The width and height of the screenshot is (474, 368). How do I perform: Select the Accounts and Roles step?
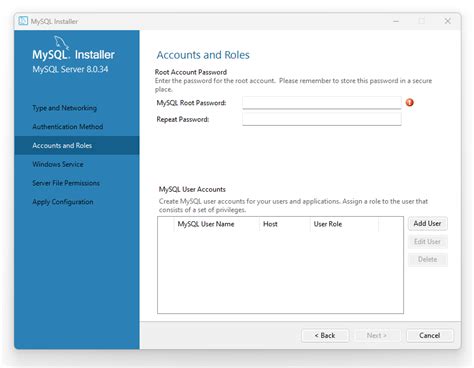coord(77,145)
